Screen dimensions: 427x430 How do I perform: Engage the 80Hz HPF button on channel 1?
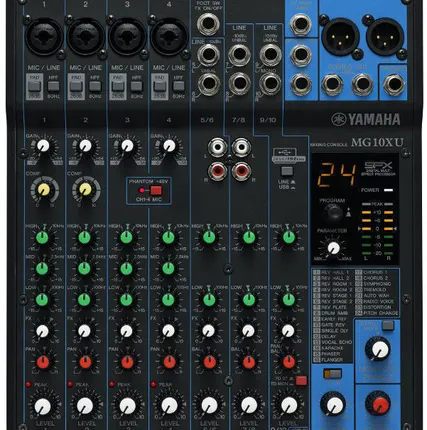[53, 86]
